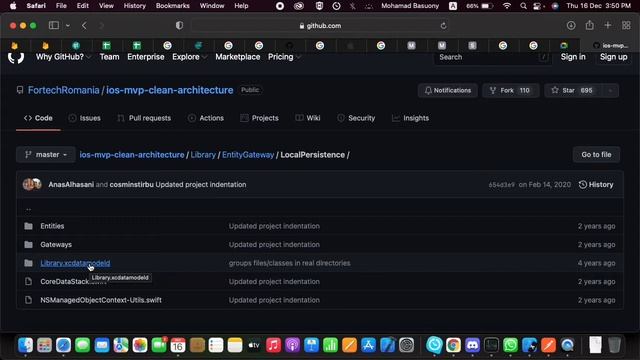Reload the page with the refresh icon
The height and width of the screenshot is (360, 640).
[x=443, y=25]
